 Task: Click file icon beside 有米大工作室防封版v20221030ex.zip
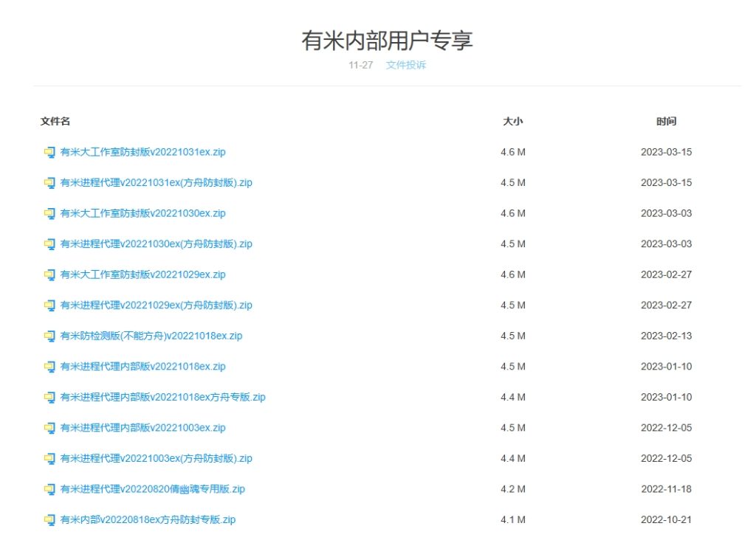49,214
